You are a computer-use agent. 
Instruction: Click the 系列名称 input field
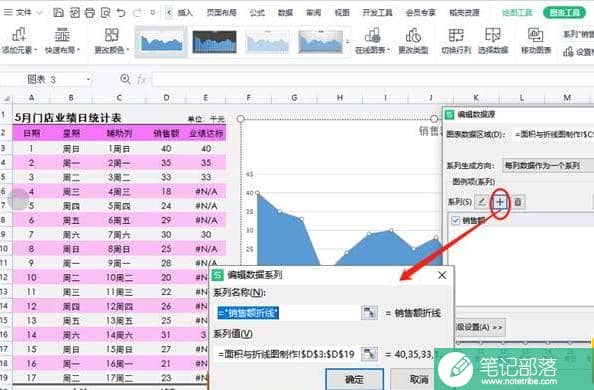[x=288, y=313]
